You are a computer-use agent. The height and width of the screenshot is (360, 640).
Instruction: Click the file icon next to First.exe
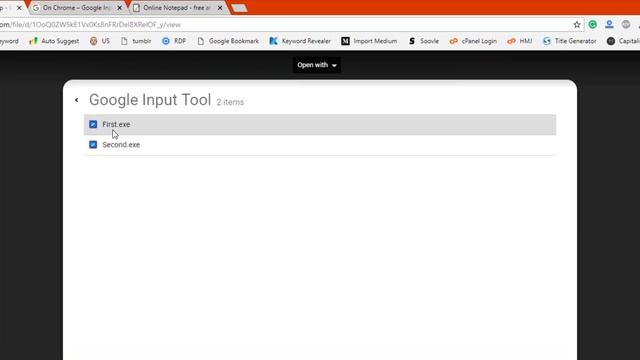click(93, 124)
